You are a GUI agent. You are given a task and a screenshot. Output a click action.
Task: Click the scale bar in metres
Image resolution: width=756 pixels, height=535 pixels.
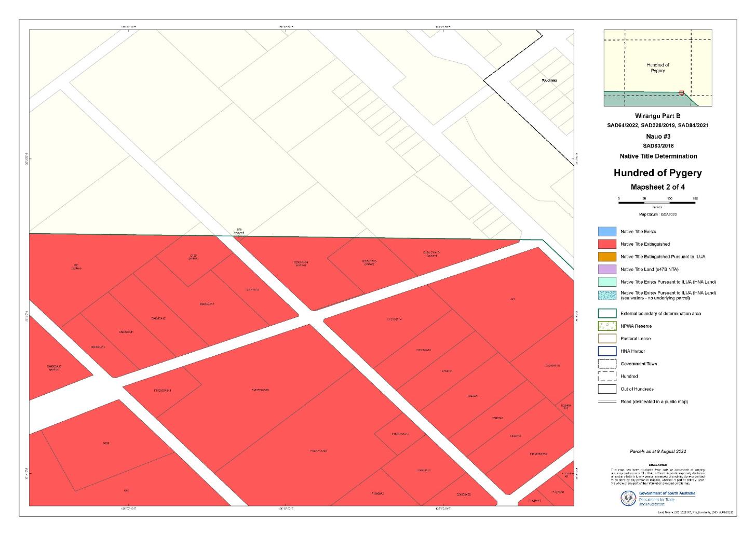(657, 202)
